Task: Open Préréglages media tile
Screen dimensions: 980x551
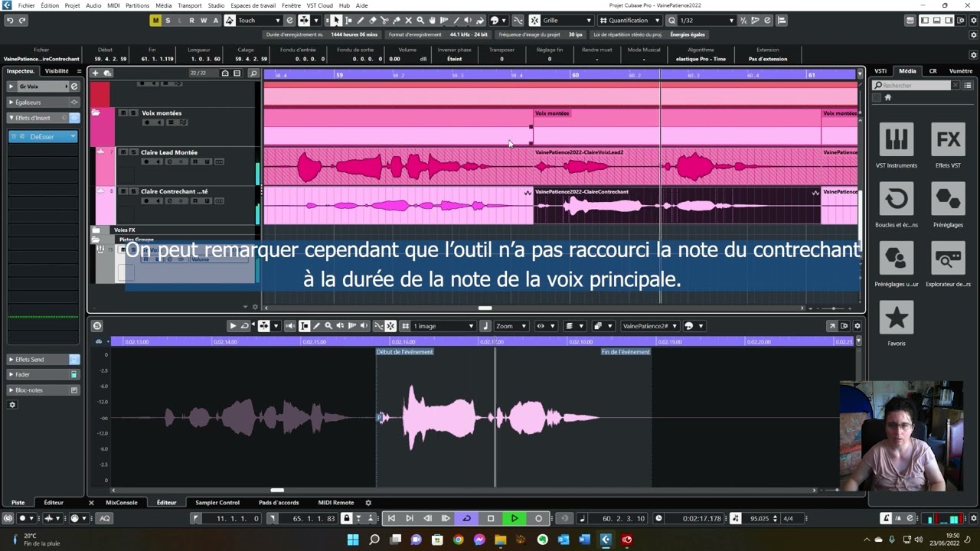Action: point(948,199)
